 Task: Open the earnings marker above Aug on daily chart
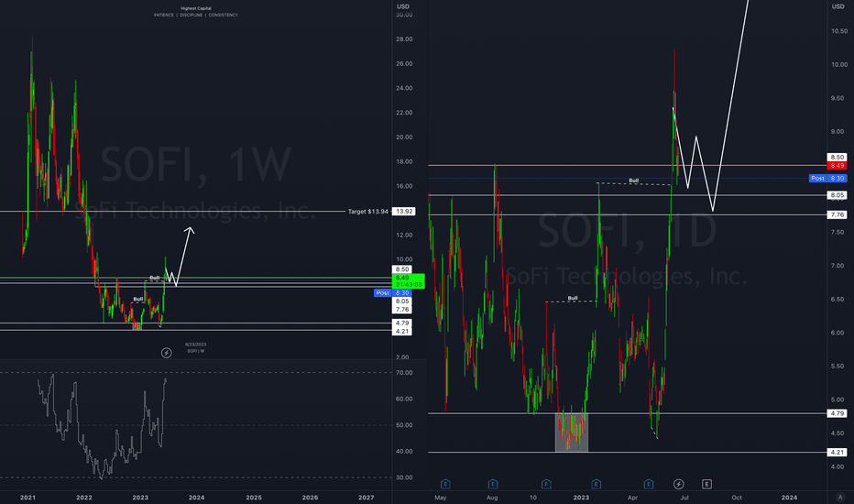coord(493,484)
